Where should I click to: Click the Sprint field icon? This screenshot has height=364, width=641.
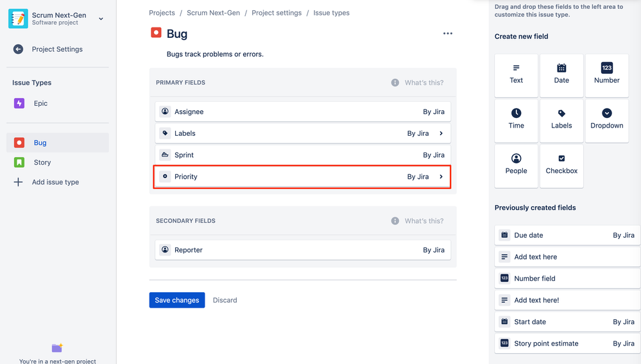point(165,154)
